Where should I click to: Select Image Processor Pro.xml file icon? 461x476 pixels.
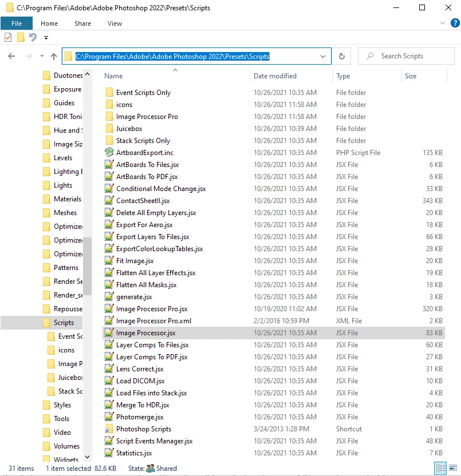pos(109,320)
